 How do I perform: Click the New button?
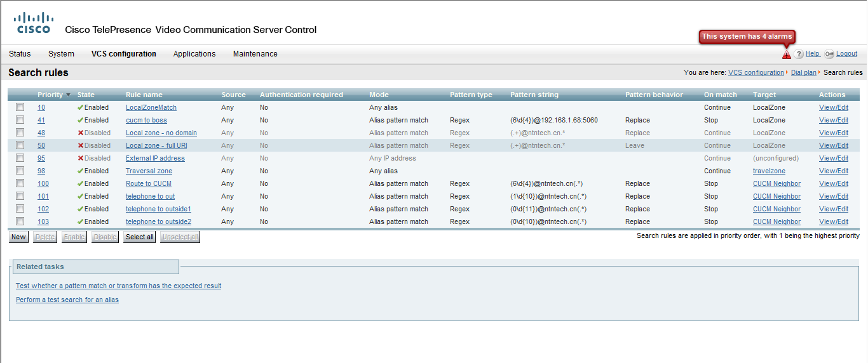18,237
